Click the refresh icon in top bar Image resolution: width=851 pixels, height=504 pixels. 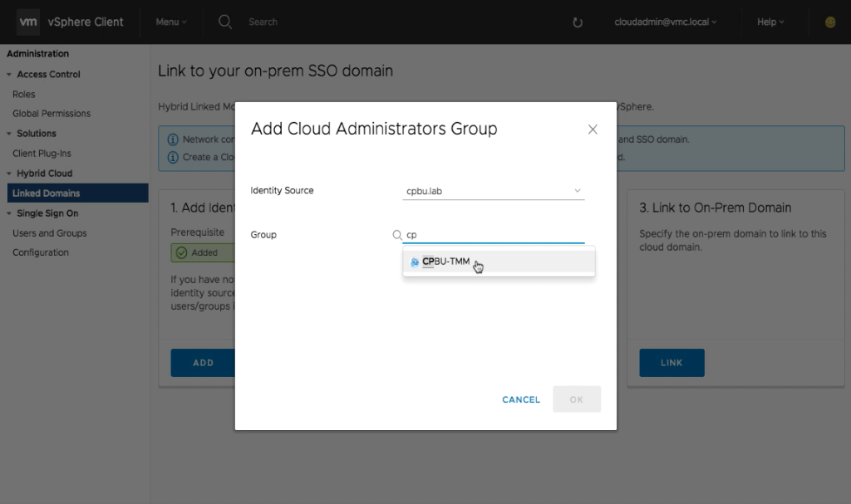(578, 22)
